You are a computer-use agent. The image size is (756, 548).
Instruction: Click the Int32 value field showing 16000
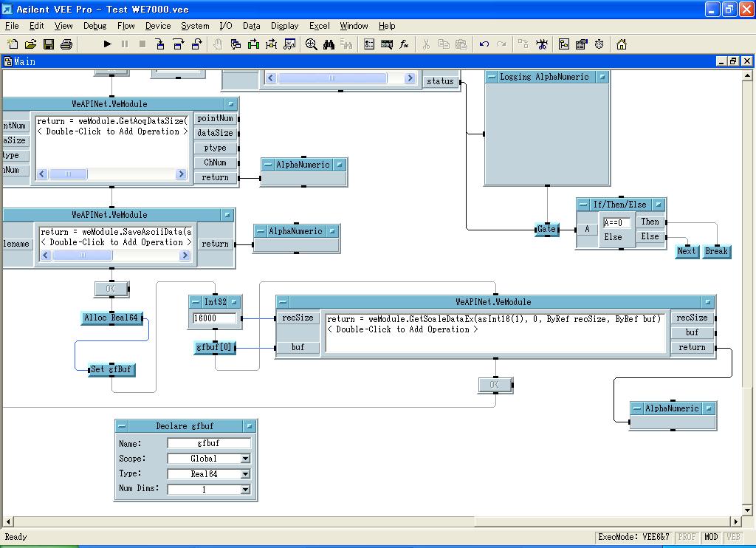[214, 318]
